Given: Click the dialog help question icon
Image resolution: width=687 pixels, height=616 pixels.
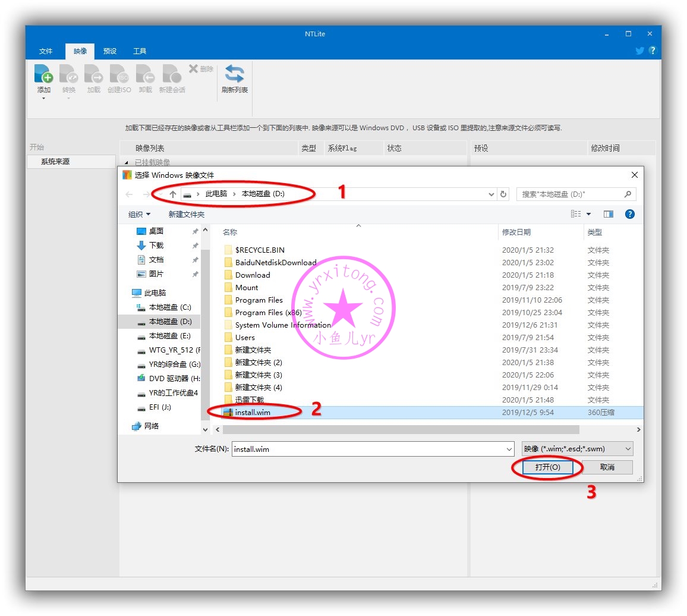Looking at the screenshot, I should [629, 214].
